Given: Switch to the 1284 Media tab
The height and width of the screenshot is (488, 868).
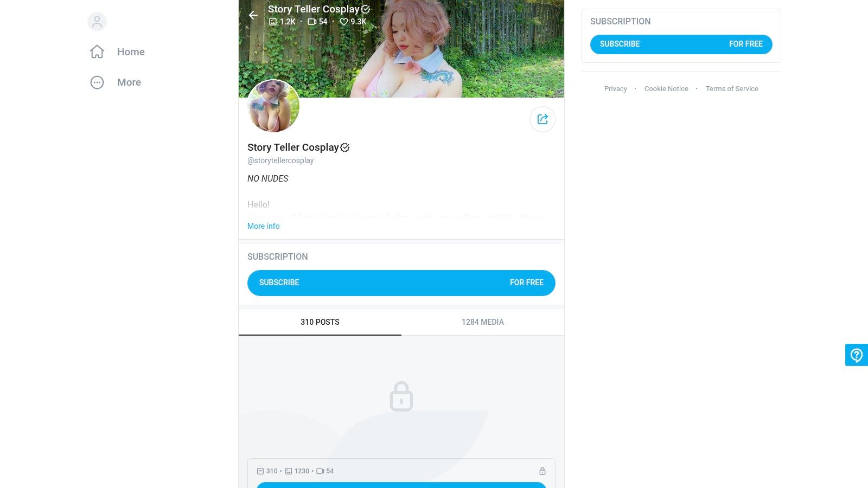Looking at the screenshot, I should click(x=483, y=322).
